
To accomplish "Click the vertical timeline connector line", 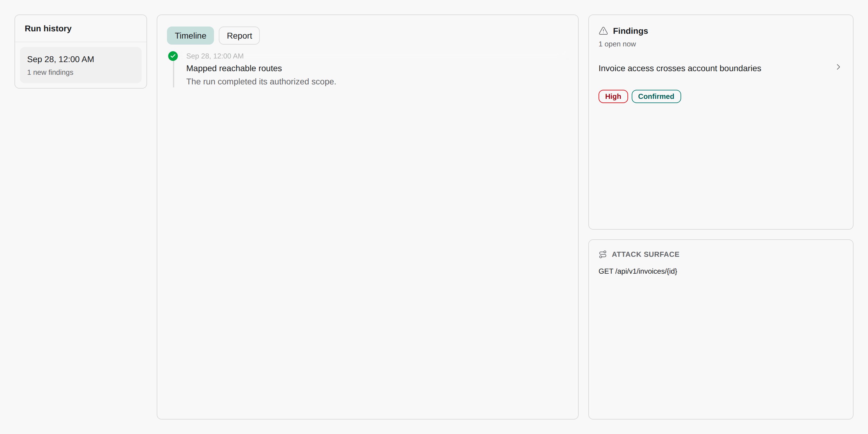I will tap(174, 74).
